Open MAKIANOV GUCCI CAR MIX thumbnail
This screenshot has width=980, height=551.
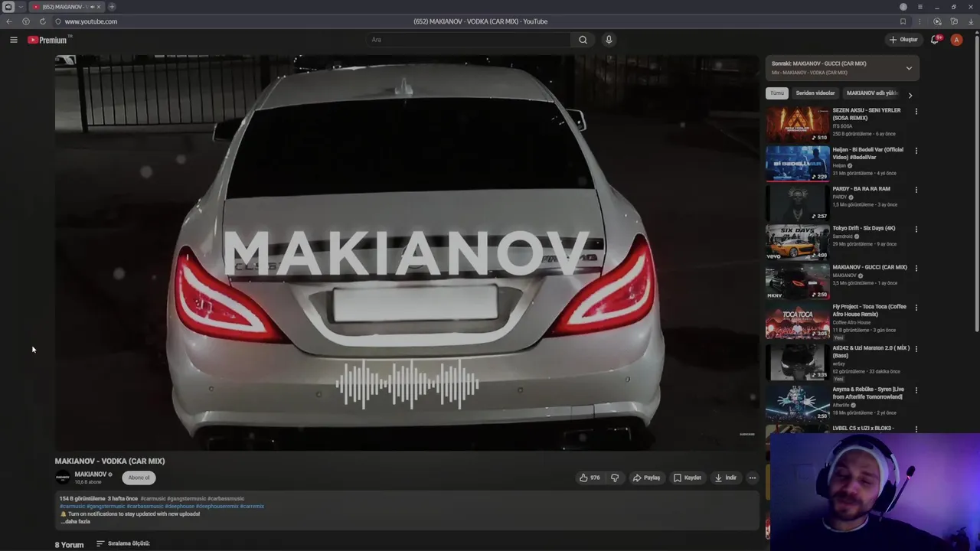798,281
